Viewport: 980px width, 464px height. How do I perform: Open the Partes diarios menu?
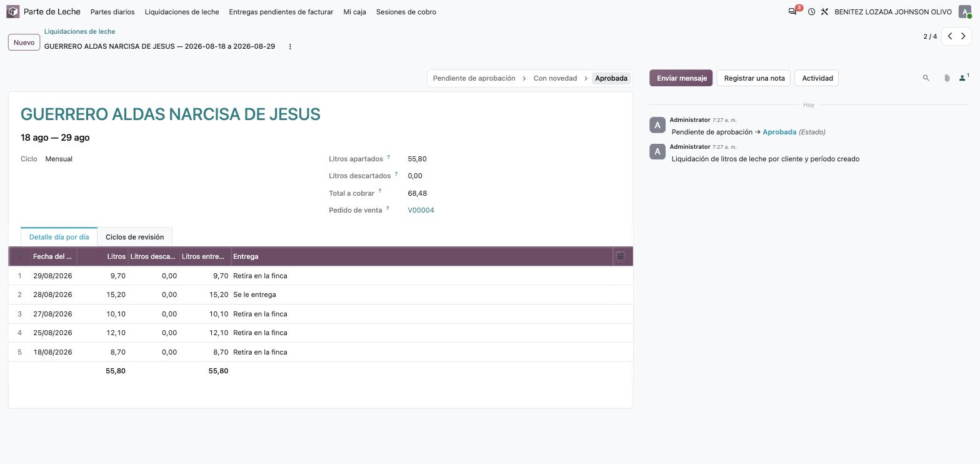click(112, 12)
